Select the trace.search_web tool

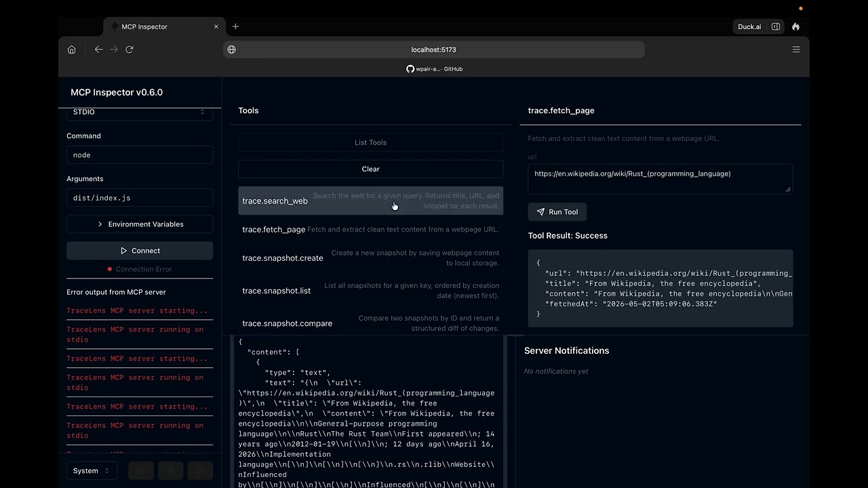coord(370,201)
